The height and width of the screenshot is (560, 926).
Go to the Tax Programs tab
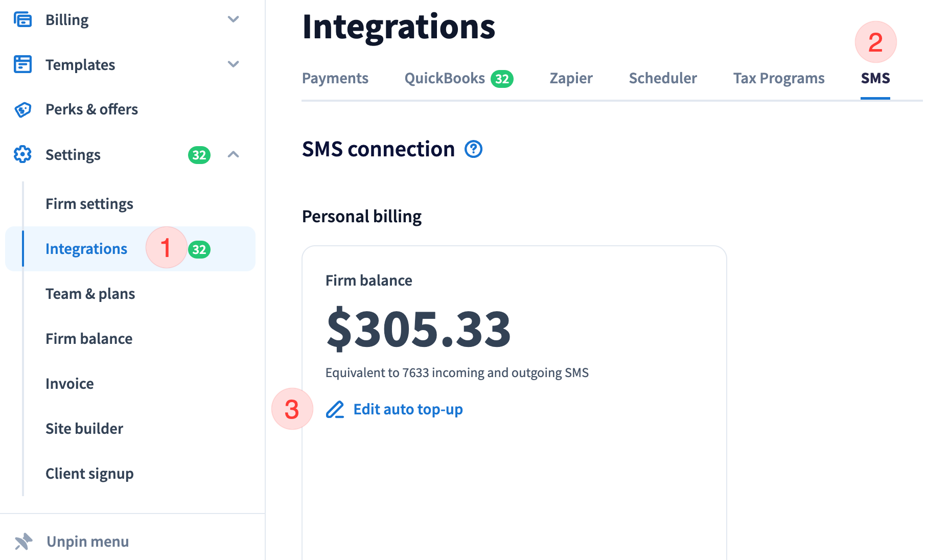(x=779, y=78)
